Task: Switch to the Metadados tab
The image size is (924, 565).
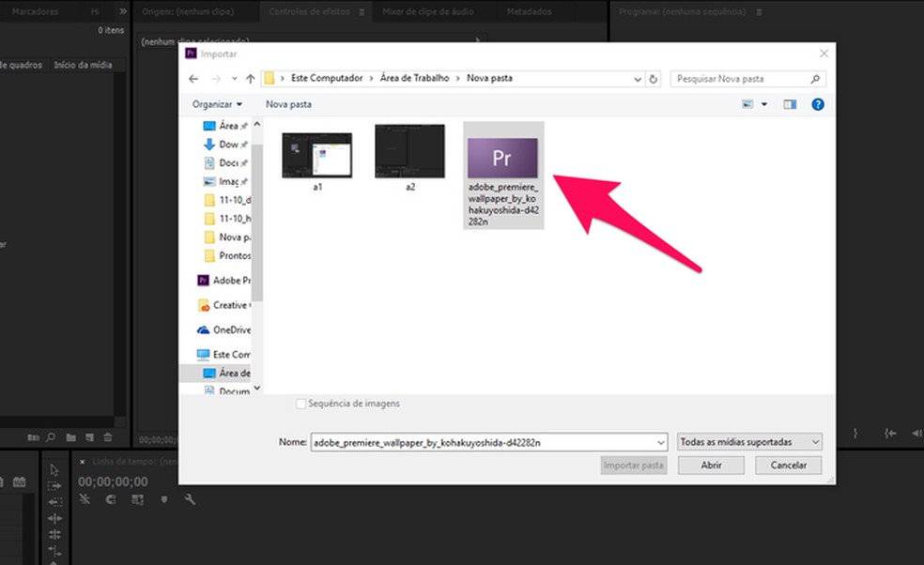Action: 530,11
